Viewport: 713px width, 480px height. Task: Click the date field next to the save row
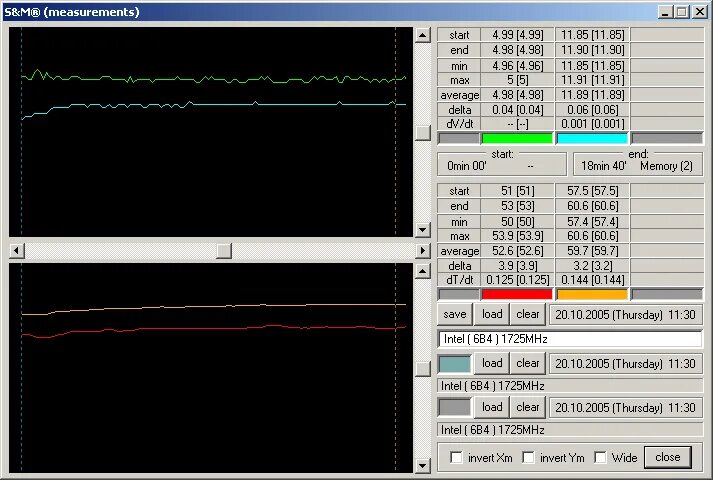(x=626, y=315)
